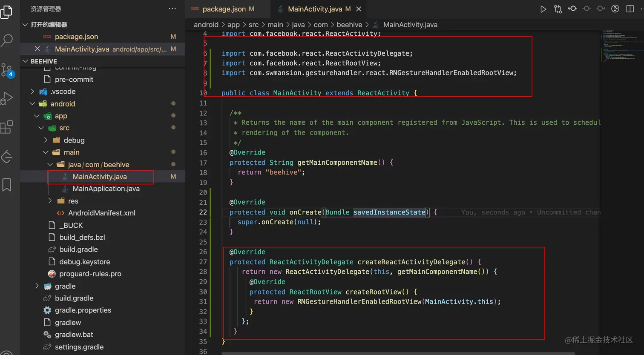The image size is (644, 355).
Task: Open the bookmarks view in activity bar
Action: pos(6,185)
